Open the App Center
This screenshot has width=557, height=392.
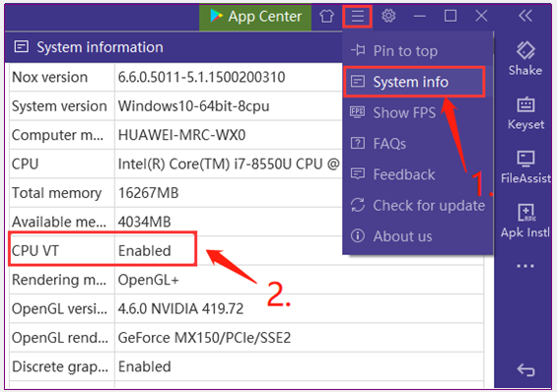click(255, 17)
